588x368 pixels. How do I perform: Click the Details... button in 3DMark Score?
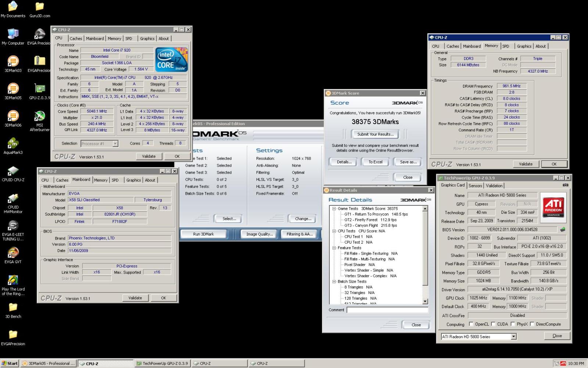(344, 162)
